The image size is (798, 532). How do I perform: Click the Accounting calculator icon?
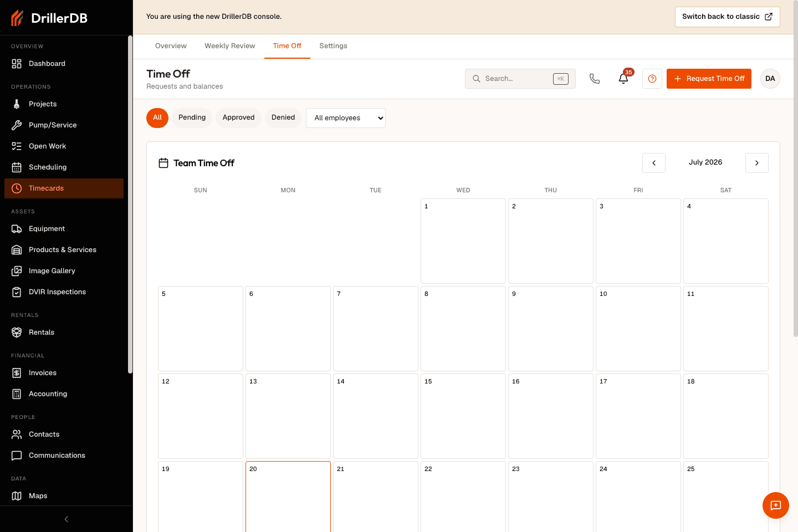(x=17, y=394)
